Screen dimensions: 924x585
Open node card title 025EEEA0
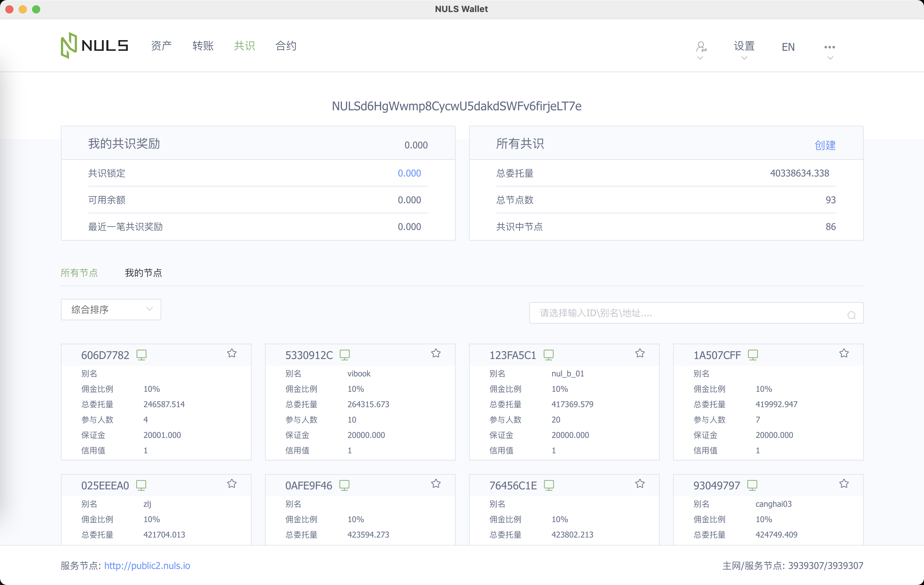click(105, 485)
